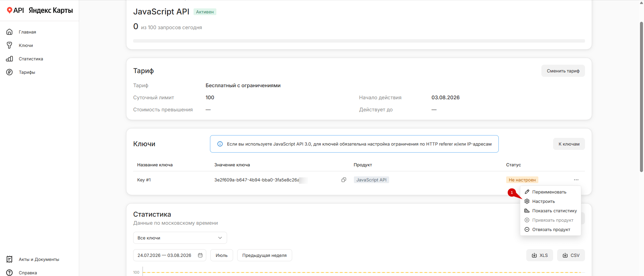Click the Справка question mark icon
The image size is (644, 276).
coord(9,273)
